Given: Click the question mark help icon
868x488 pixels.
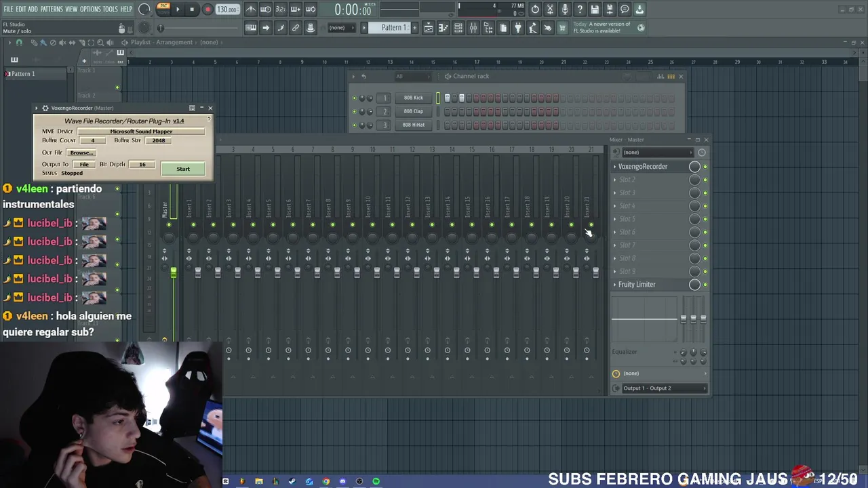Looking at the screenshot, I should [x=580, y=9].
